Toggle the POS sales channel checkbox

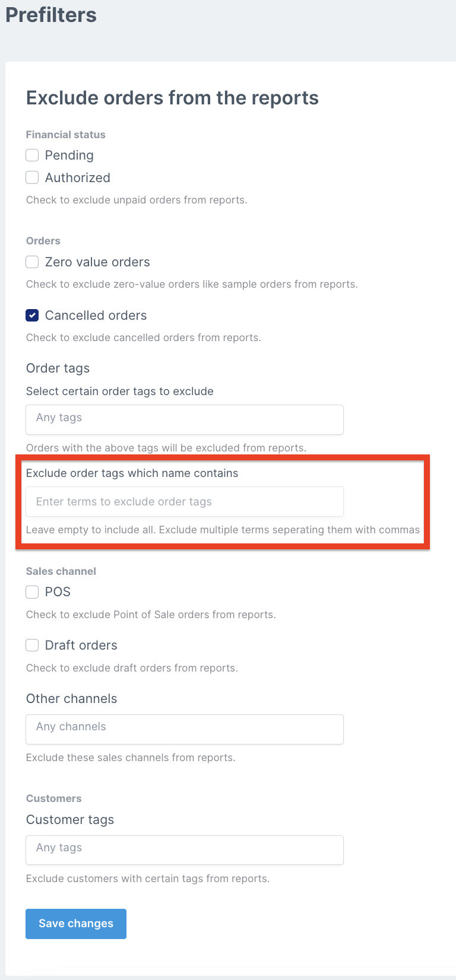coord(32,592)
